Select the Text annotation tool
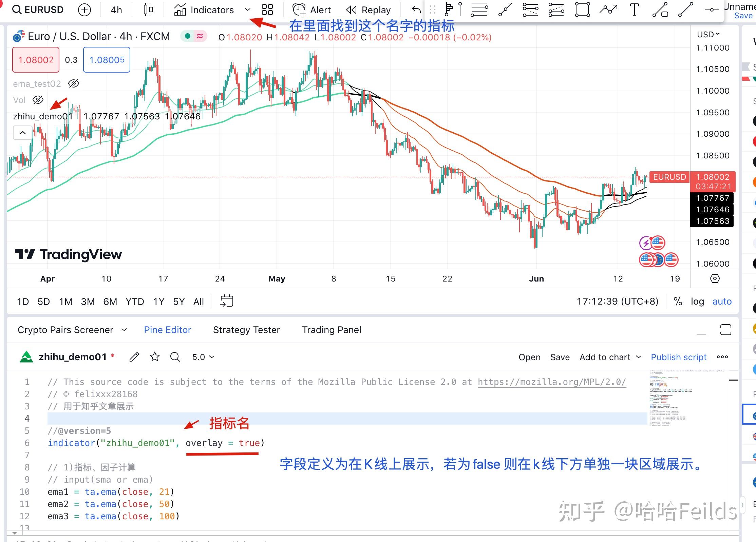The height and width of the screenshot is (542, 756). point(634,9)
